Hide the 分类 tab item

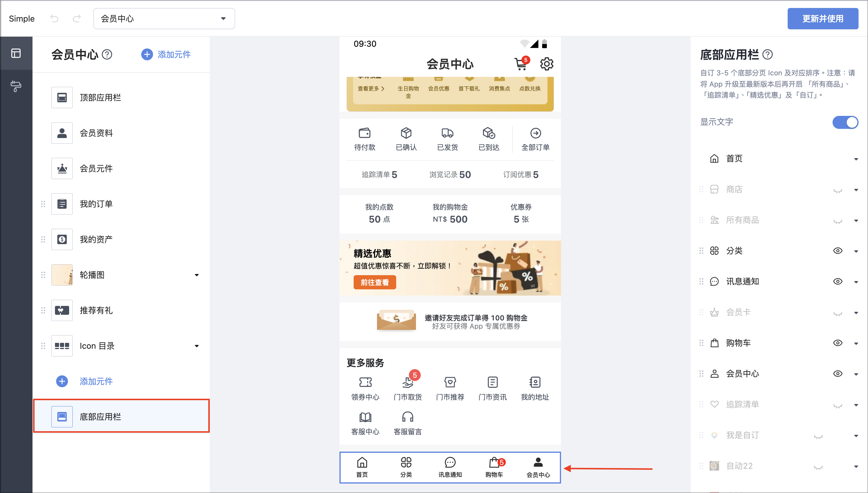[838, 251]
